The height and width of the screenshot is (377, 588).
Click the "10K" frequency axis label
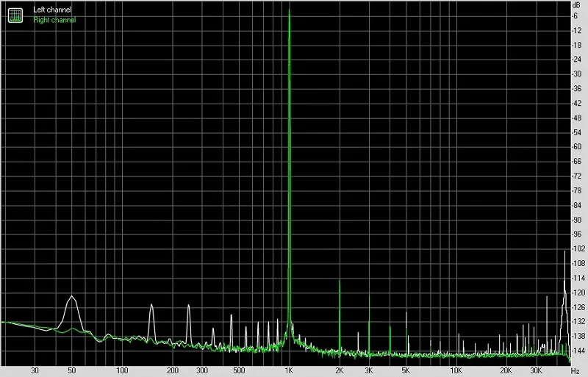[456, 370]
